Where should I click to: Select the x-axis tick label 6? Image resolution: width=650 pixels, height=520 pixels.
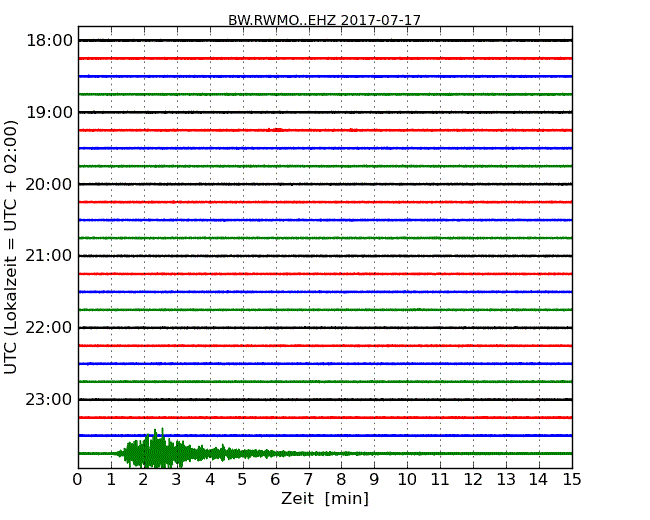[276, 479]
